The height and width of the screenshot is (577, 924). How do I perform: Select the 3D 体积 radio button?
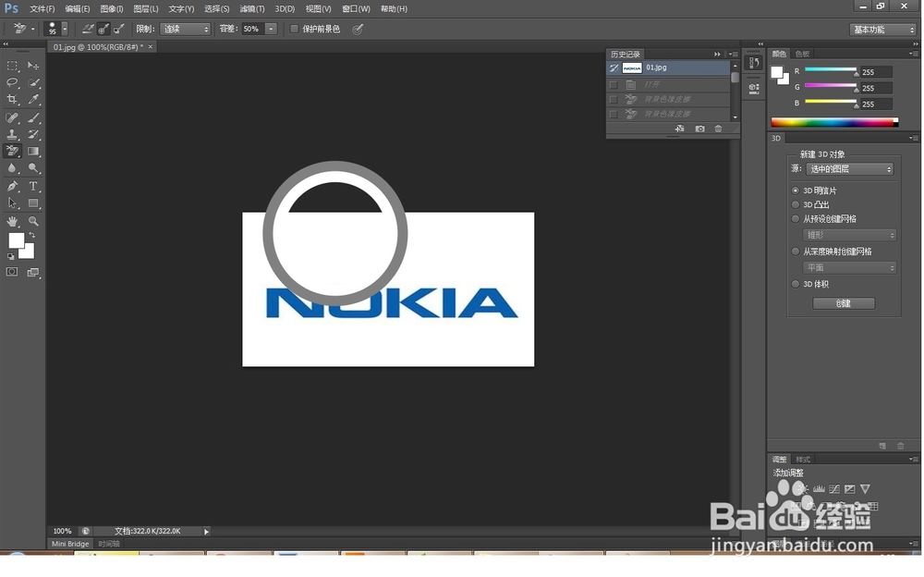pyautogui.click(x=796, y=284)
